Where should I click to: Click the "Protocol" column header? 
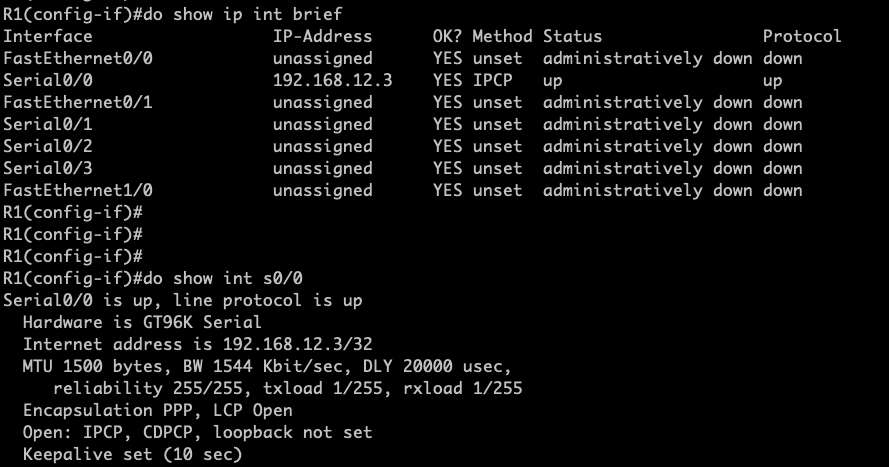802,36
